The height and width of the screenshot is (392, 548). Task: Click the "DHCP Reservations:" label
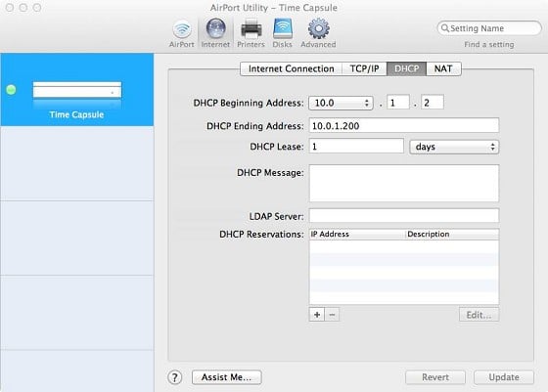click(x=261, y=235)
